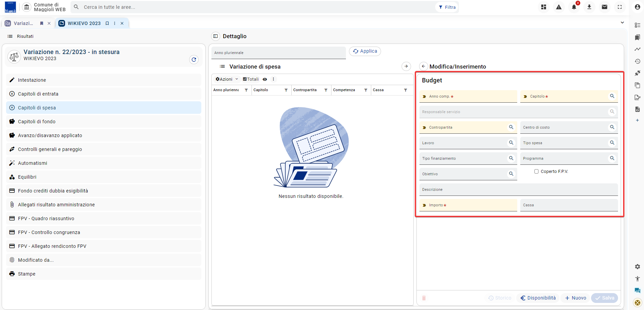Open Capitoli di entrata section
The image size is (644, 310).
pos(104,94)
